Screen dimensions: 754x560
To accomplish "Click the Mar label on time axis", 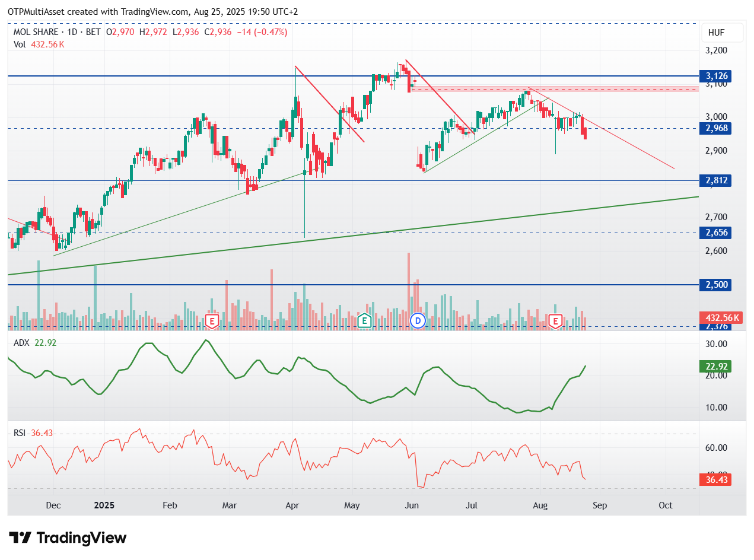I will [x=230, y=505].
